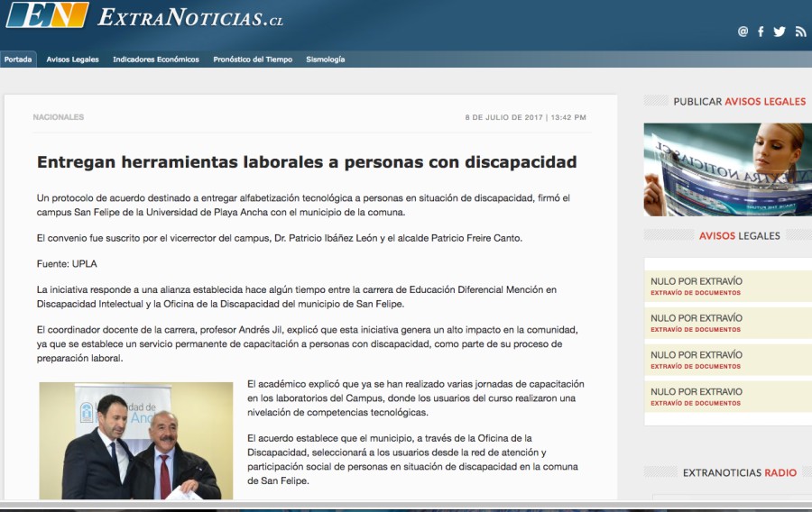Click the RSS feed icon
Image resolution: width=812 pixels, height=512 pixels.
(x=800, y=32)
